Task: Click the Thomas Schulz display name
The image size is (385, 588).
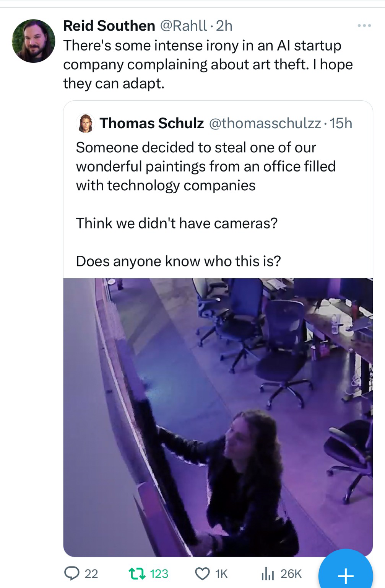Action: pos(151,123)
